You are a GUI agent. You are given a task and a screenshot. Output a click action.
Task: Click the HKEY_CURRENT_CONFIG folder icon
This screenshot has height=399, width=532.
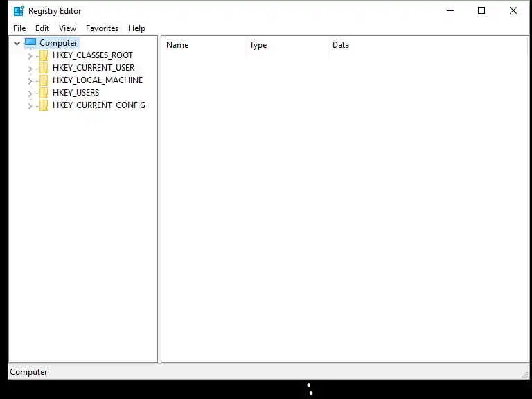tap(44, 105)
